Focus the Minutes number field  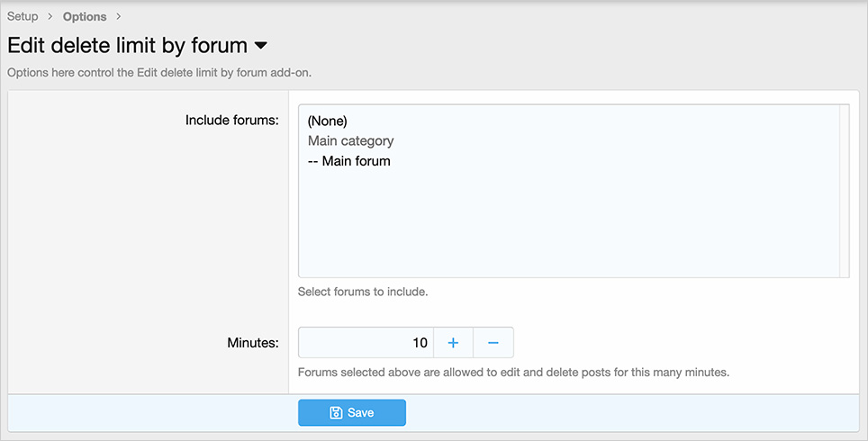[x=366, y=343]
